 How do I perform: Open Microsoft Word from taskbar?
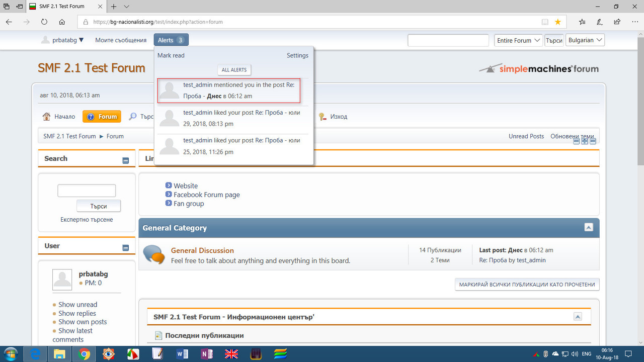[182, 354]
